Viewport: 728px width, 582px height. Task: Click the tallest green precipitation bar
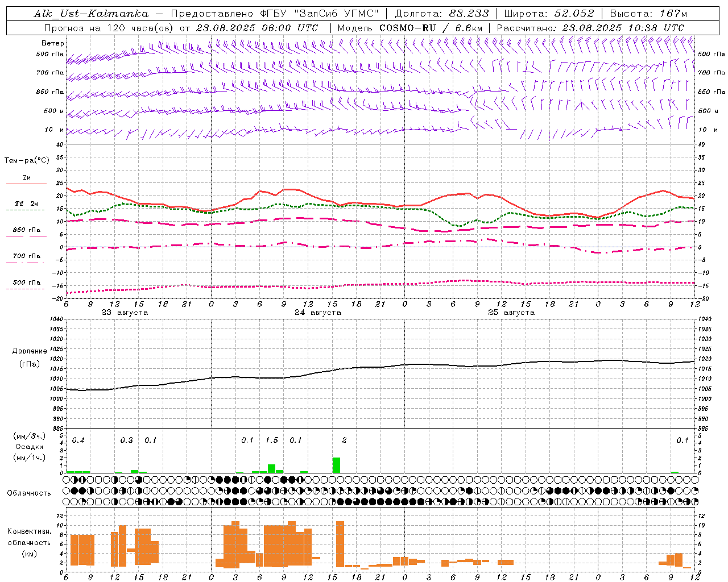tap(336, 465)
